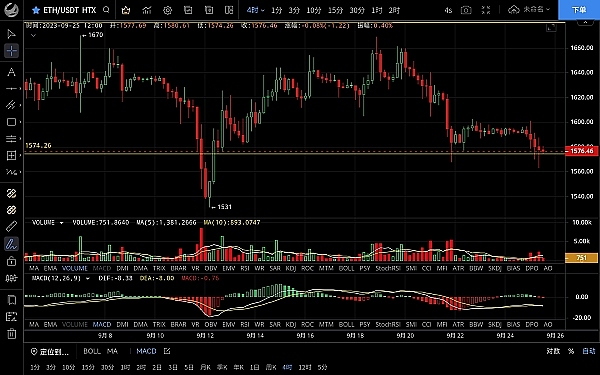This screenshot has height=375, width=600.
Task: Toggle the ETH/USDT favorite star
Action: pyautogui.click(x=36, y=10)
